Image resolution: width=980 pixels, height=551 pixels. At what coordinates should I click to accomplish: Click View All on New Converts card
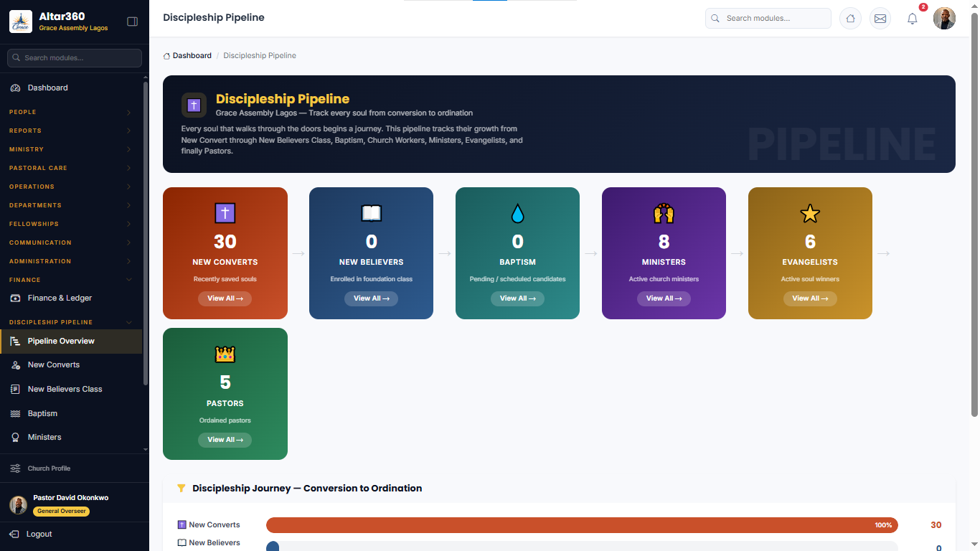225,298
